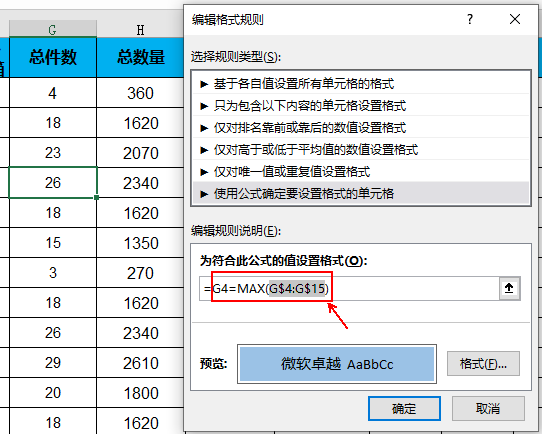Collapse dialog with the range selector arrow

[509, 288]
